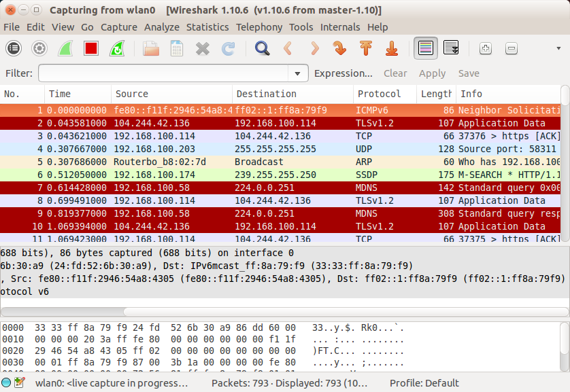Open the Internals menu

click(340, 27)
